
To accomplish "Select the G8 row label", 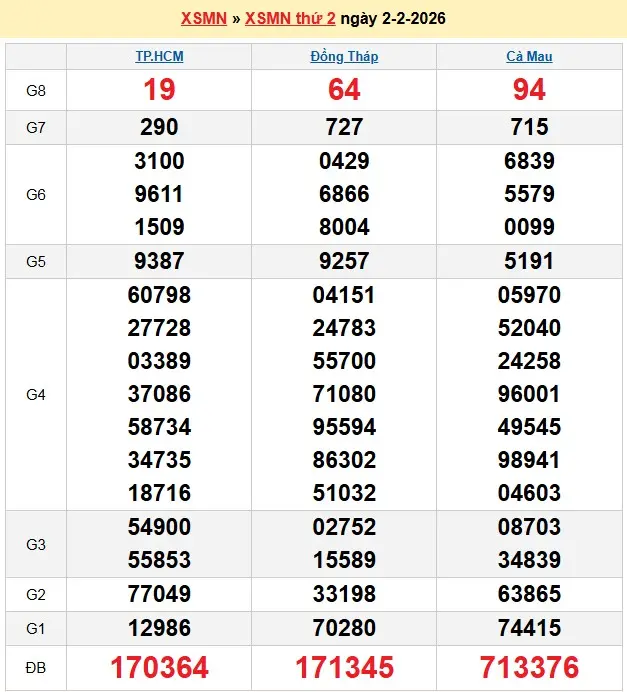I will point(36,90).
